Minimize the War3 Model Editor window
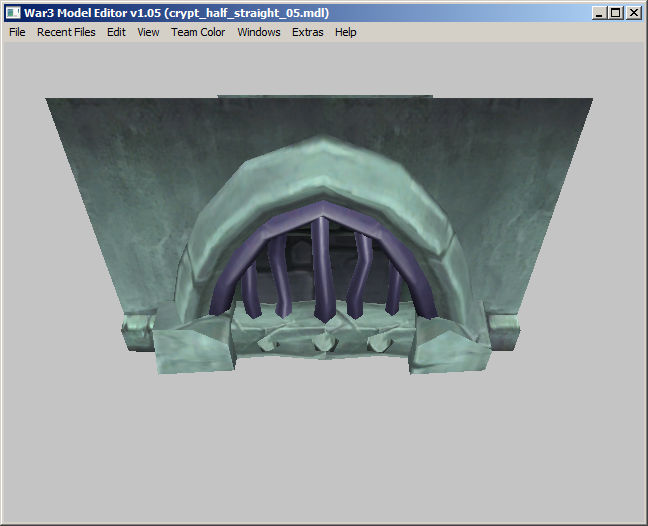Screen dimensions: 648x526 pos(599,13)
